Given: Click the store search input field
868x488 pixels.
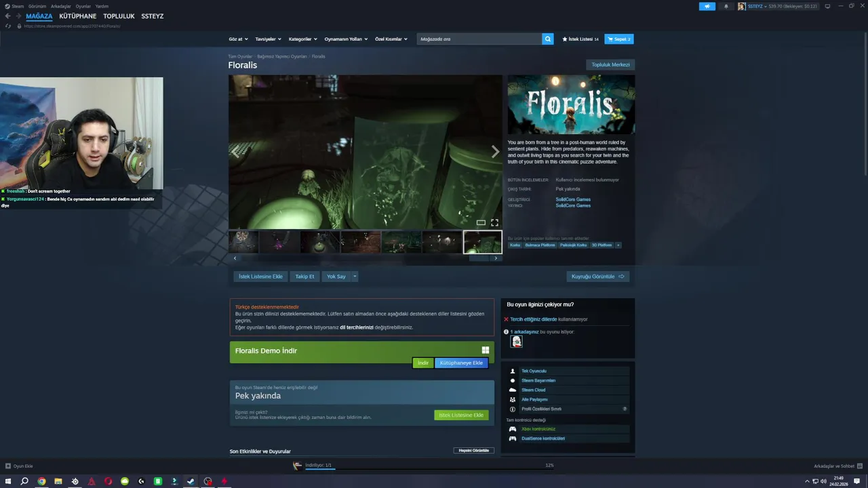Looking at the screenshot, I should pos(479,39).
